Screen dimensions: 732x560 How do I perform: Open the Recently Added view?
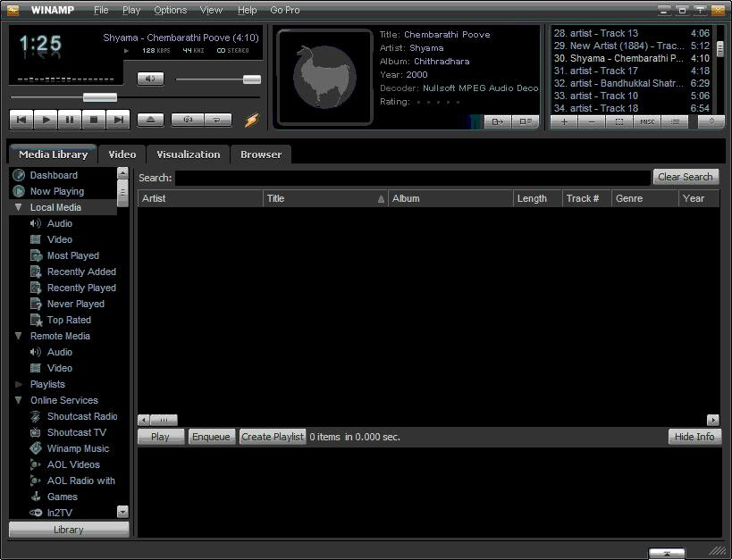tap(81, 272)
